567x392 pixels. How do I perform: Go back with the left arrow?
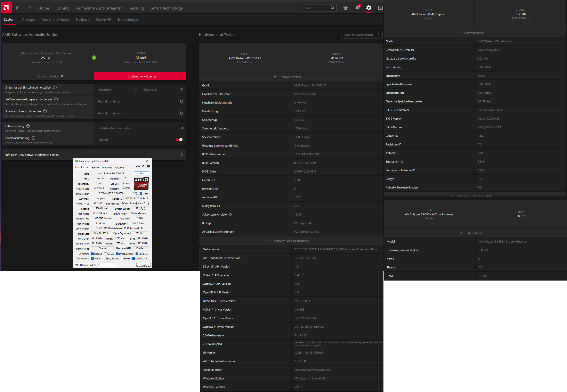[x=17, y=8]
